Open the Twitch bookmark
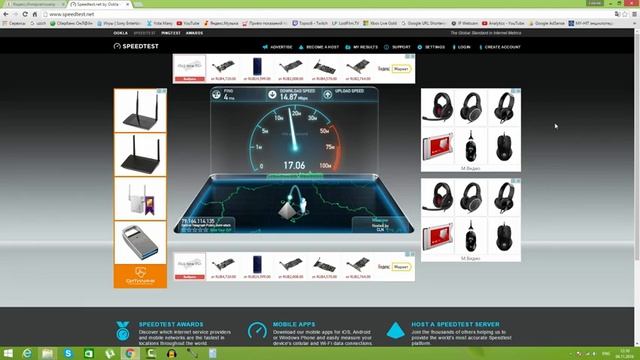The width and height of the screenshot is (640, 360). coord(310,23)
